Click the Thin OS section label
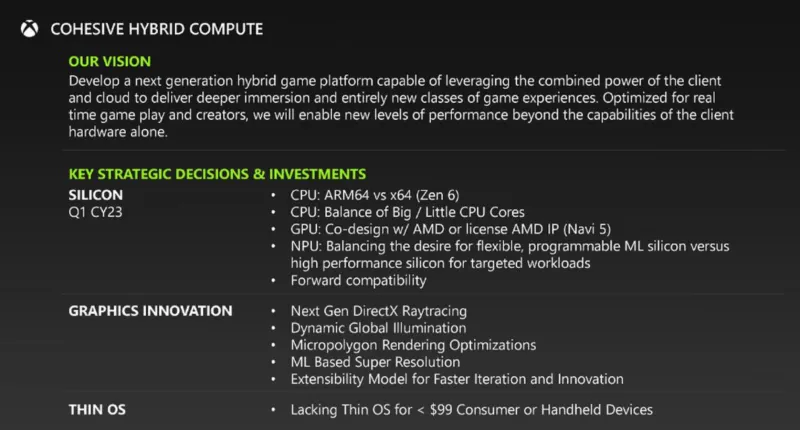 click(x=97, y=409)
